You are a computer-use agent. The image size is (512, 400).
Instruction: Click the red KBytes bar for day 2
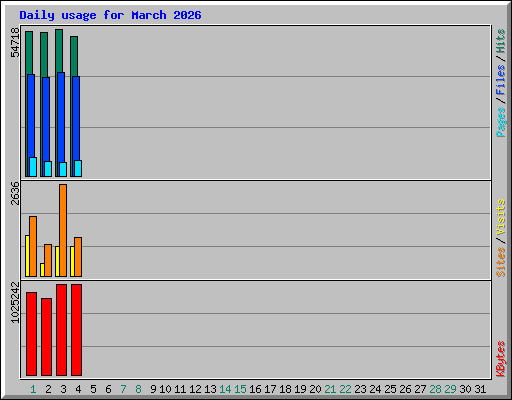point(46,337)
